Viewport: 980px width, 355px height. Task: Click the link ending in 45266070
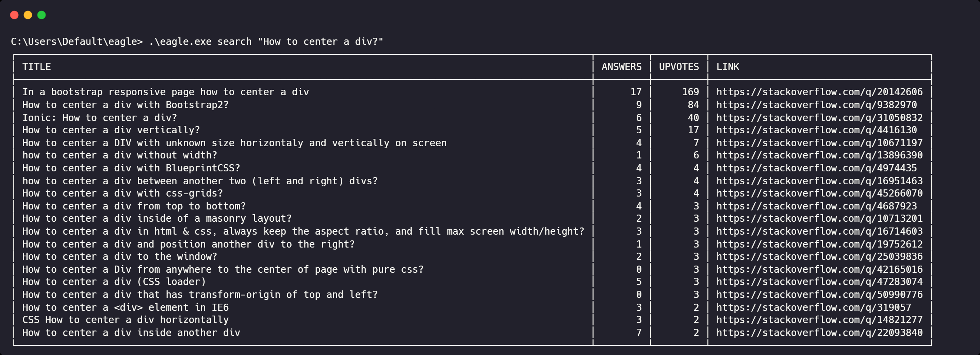(819, 193)
